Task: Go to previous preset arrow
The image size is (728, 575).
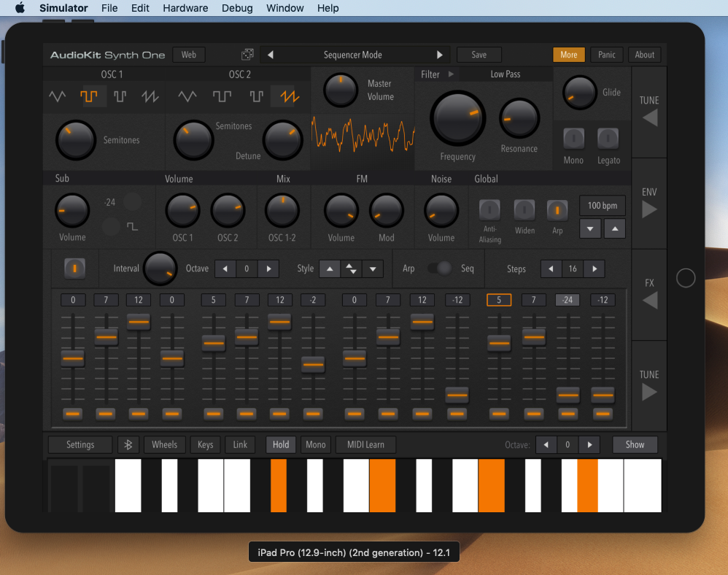Action: (270, 55)
